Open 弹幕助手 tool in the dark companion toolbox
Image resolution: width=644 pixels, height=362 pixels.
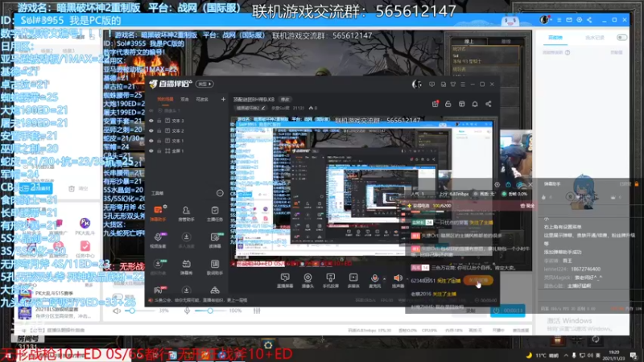(158, 213)
